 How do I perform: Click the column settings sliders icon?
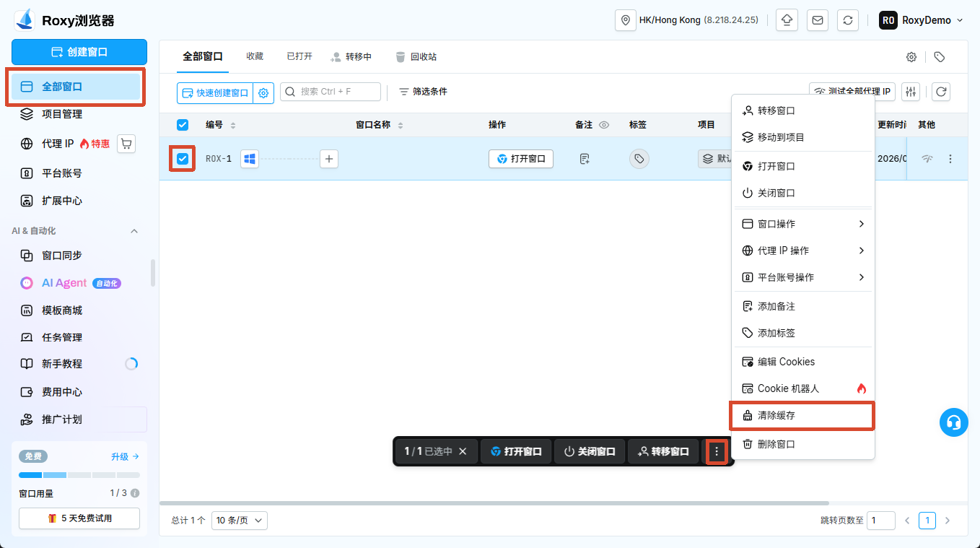(x=911, y=92)
